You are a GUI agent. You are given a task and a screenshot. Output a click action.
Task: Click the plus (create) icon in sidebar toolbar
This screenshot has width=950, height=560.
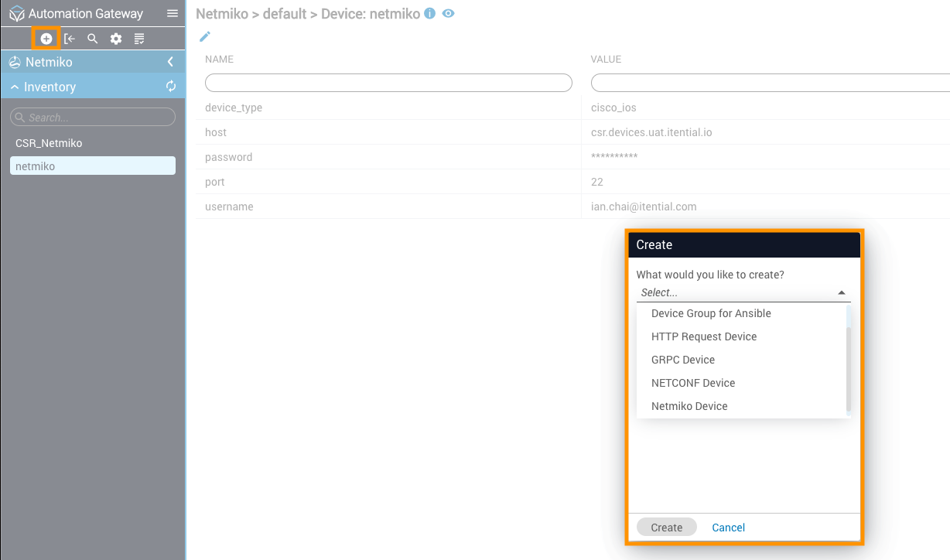[46, 39]
